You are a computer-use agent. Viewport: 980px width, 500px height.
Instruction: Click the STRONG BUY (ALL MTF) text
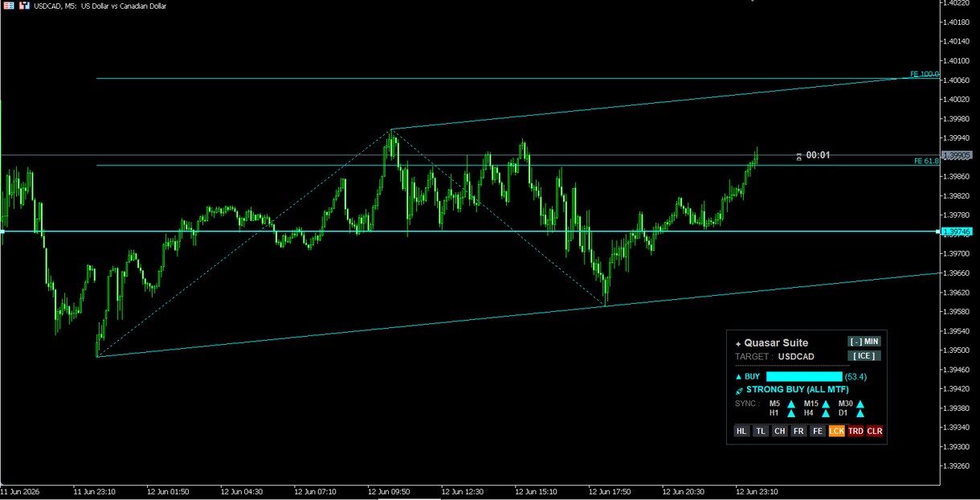pos(798,390)
